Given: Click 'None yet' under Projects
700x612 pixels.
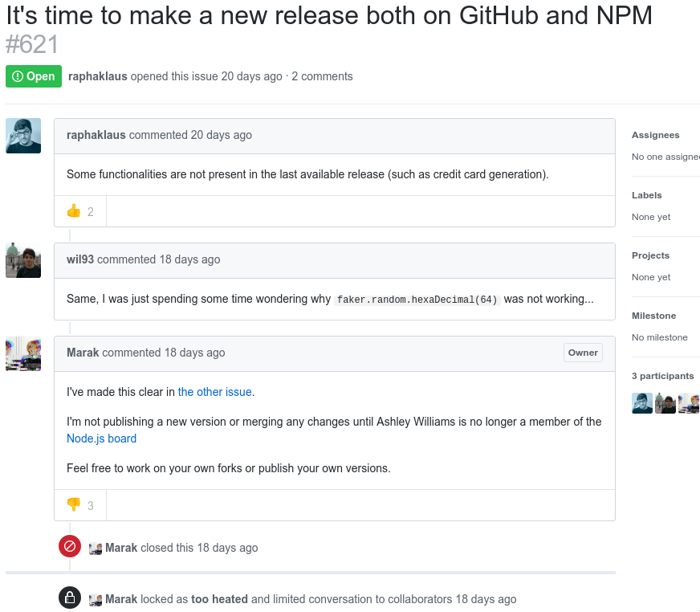Looking at the screenshot, I should (x=651, y=277).
